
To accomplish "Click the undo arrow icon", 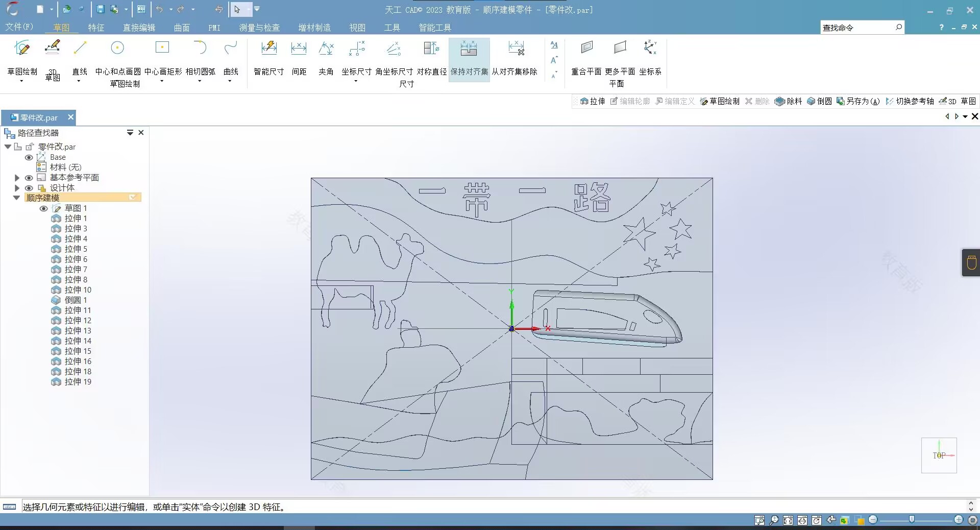I will pyautogui.click(x=160, y=9).
